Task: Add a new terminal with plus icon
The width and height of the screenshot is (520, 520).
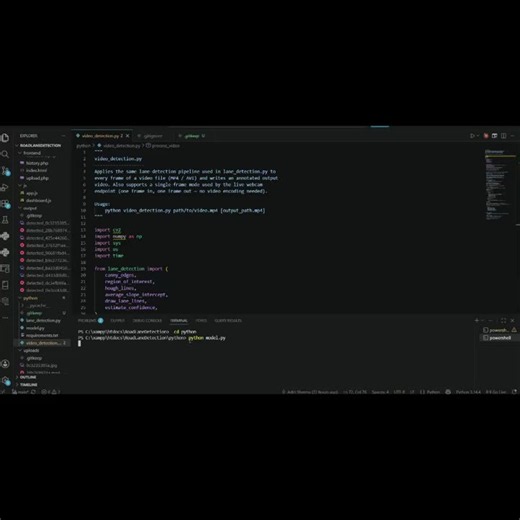Action: pos(477,320)
